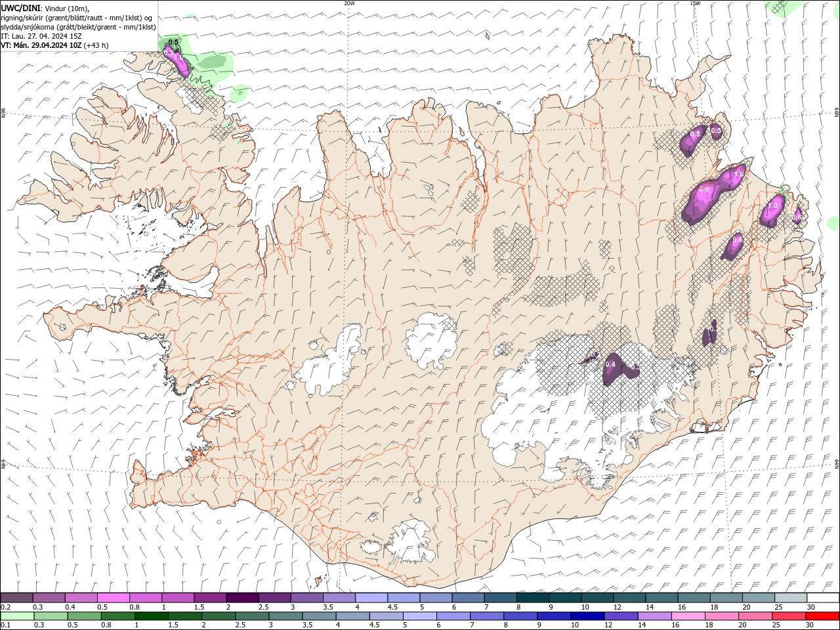The width and height of the screenshot is (840, 630).
Task: Select the dusky purple 0.2 snow legend swatch
Action: pos(17,598)
